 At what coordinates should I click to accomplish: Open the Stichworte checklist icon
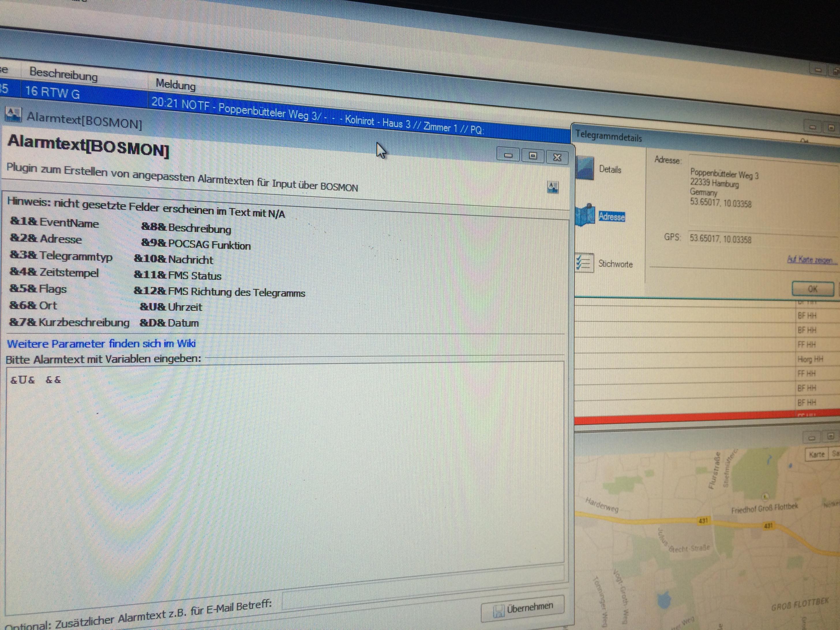coord(584,262)
